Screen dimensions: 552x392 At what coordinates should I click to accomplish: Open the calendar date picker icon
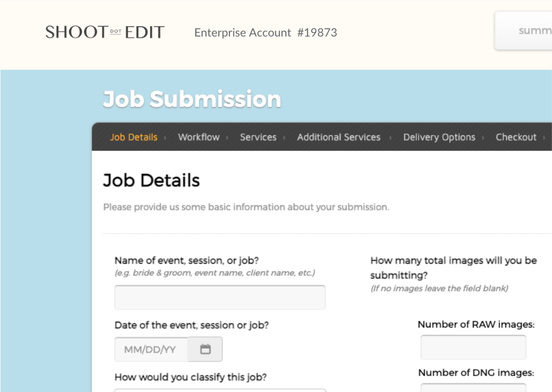tap(206, 349)
